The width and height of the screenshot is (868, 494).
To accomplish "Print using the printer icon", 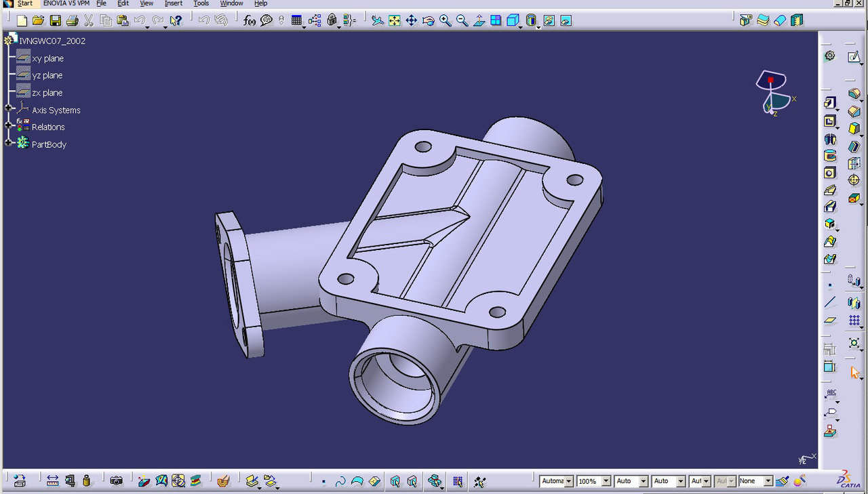I will [72, 20].
